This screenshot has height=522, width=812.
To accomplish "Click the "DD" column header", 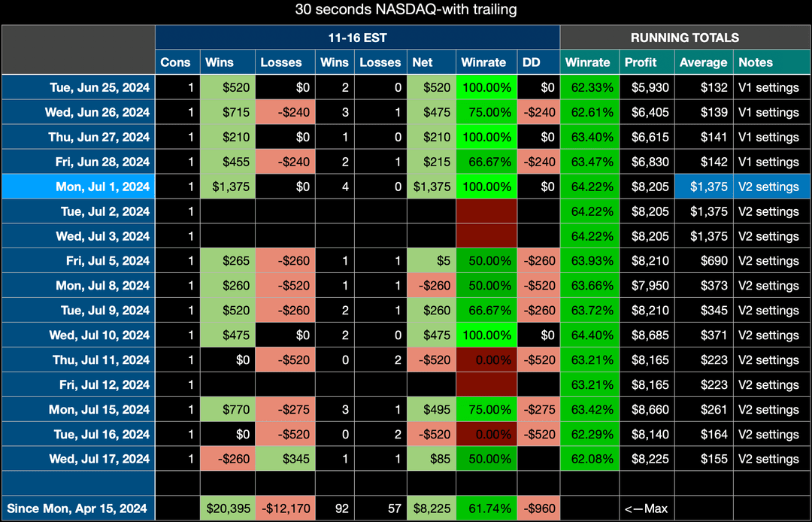I will (x=538, y=62).
